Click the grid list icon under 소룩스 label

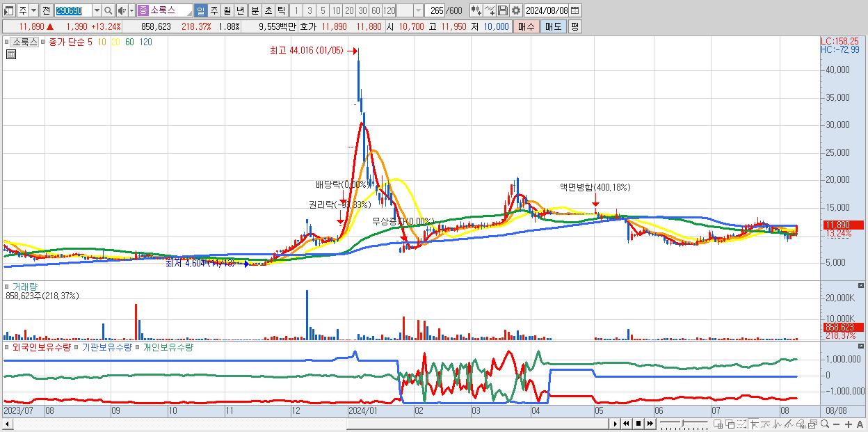coord(10,54)
